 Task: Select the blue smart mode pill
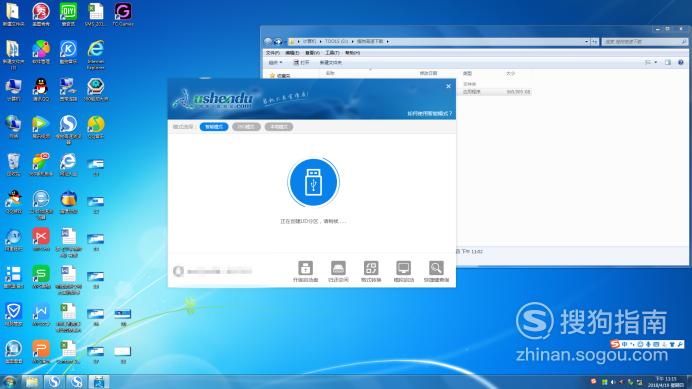(214, 127)
